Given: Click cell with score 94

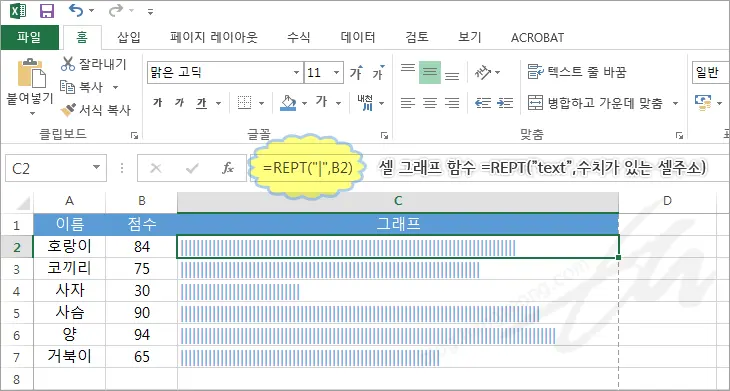Looking at the screenshot, I should click(x=142, y=335).
